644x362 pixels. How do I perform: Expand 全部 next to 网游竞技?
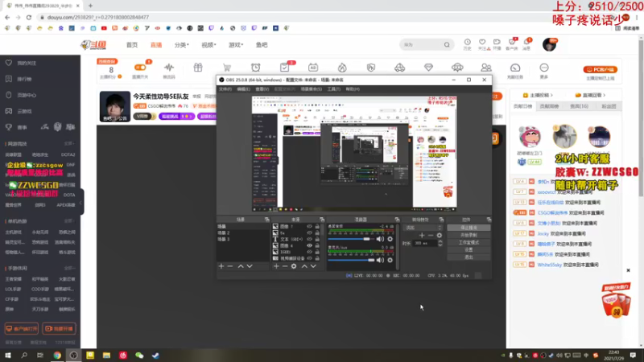click(x=69, y=144)
